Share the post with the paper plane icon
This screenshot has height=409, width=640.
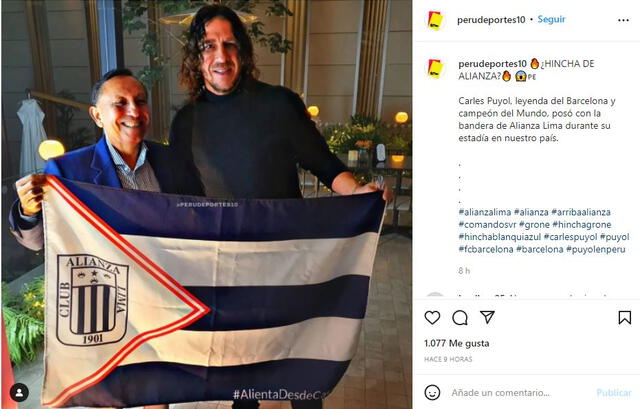[x=487, y=317]
